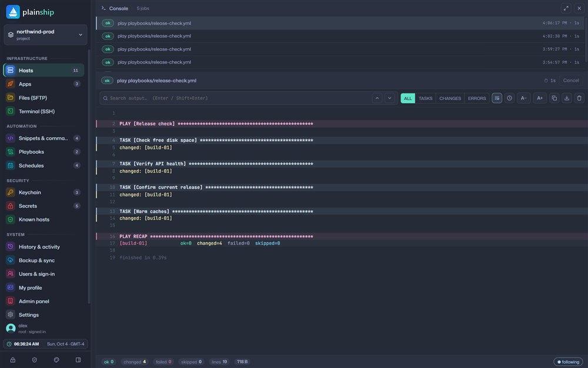Open the Admin panel icon
588x368 pixels.
click(11, 301)
